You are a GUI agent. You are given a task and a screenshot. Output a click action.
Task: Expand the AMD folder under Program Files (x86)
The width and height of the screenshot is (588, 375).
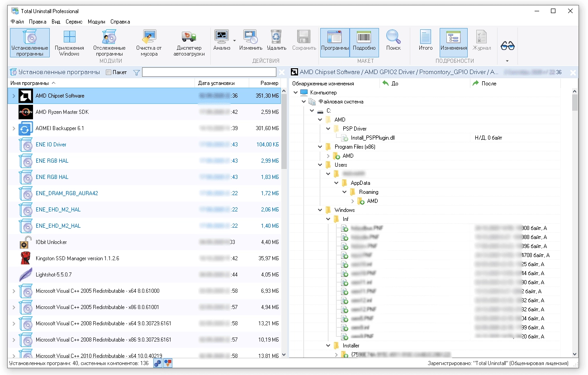(x=328, y=156)
